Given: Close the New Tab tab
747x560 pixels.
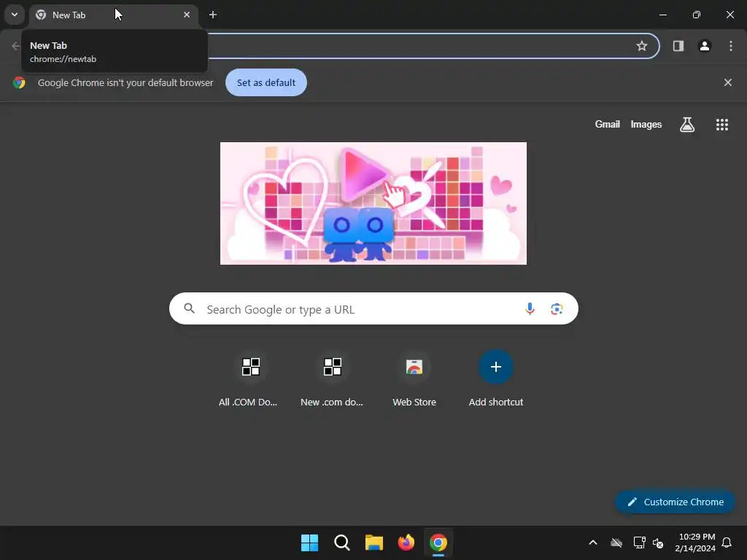Looking at the screenshot, I should click(187, 15).
